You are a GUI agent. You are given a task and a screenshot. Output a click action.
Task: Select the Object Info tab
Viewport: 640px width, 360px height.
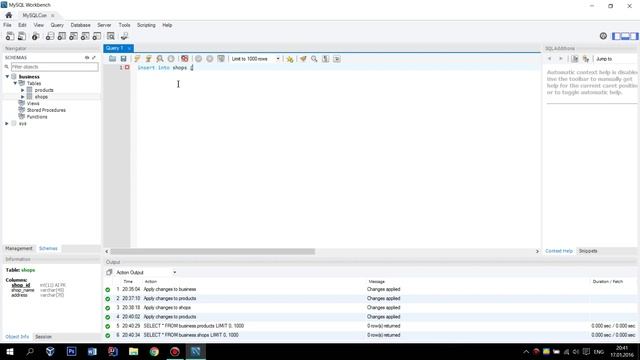(17, 337)
